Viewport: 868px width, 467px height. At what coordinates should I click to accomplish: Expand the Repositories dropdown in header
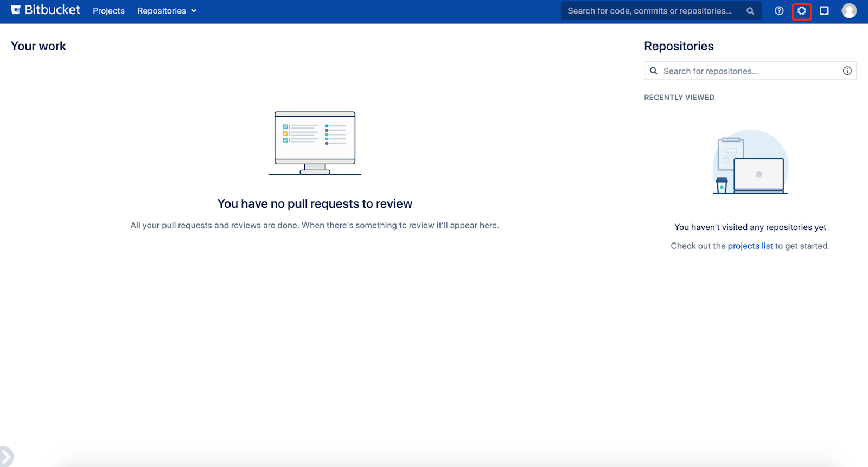click(x=167, y=11)
